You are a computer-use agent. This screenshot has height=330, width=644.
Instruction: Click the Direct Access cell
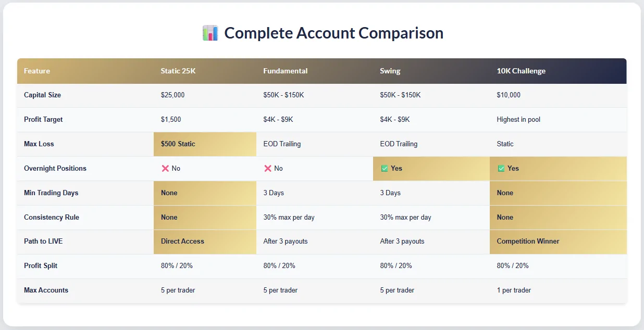coord(182,242)
